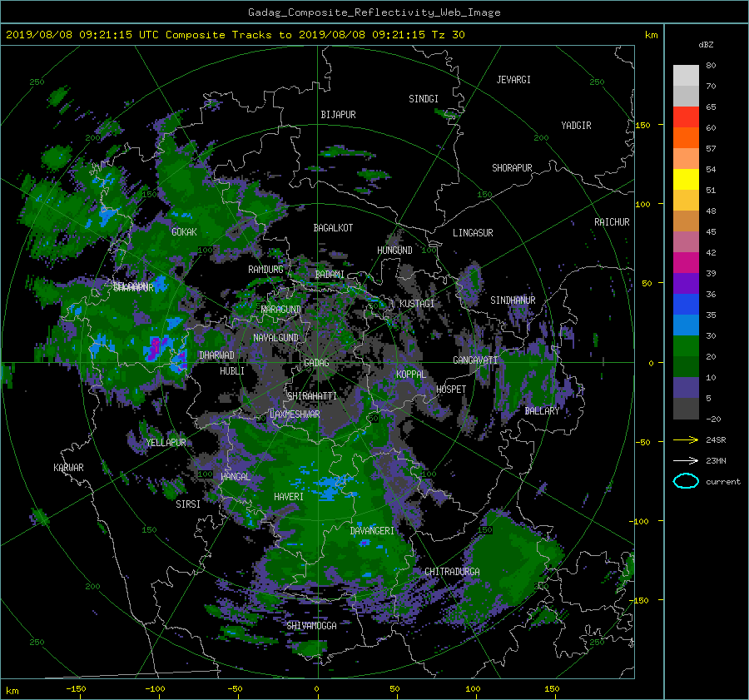
Task: Click the HUNGUND city label
Action: pyautogui.click(x=394, y=251)
